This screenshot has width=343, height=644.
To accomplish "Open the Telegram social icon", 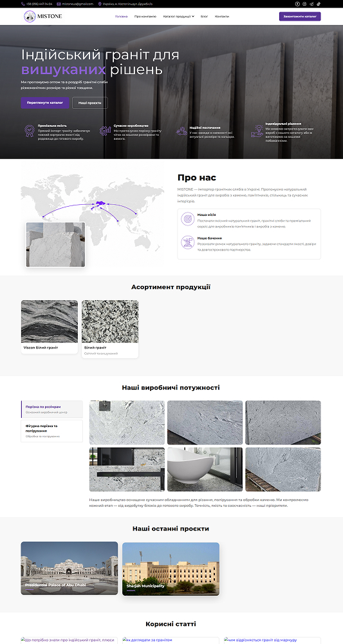I will [311, 4].
